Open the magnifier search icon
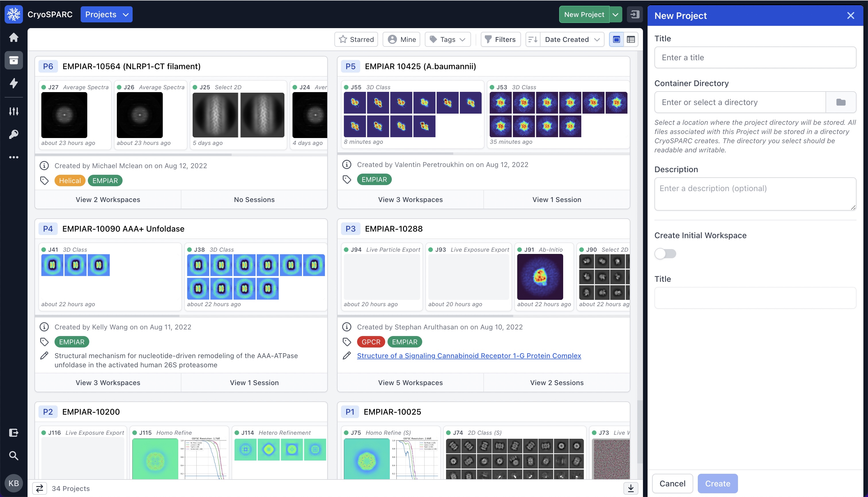This screenshot has width=868, height=497. coord(14,455)
